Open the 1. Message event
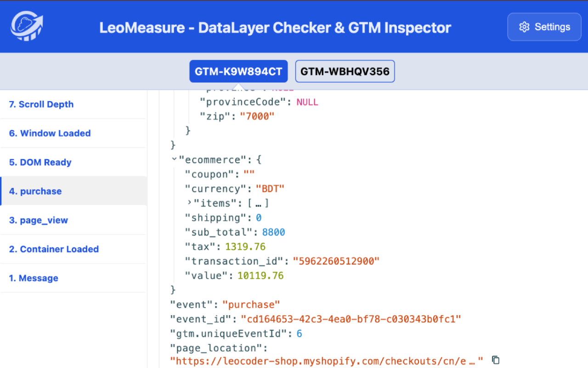 pos(34,278)
